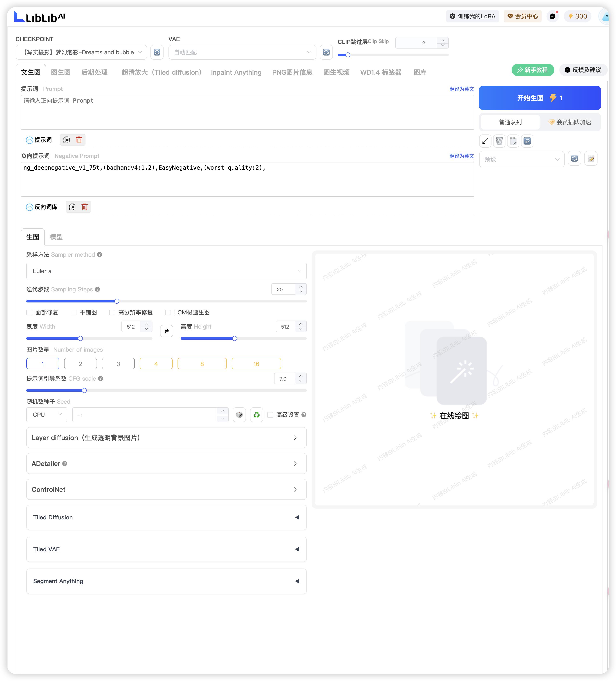
Task: Click the edit preset notepad icon
Action: pyautogui.click(x=591, y=159)
